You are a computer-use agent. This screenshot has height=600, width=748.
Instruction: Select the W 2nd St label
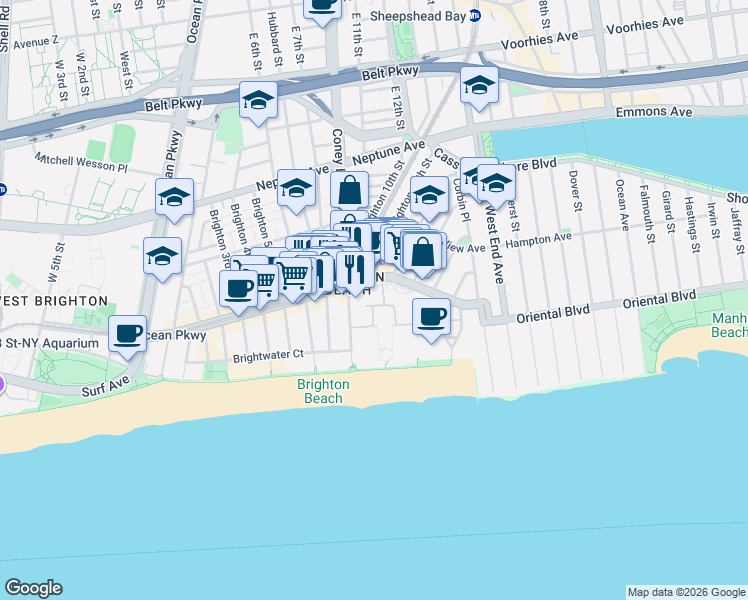point(82,74)
